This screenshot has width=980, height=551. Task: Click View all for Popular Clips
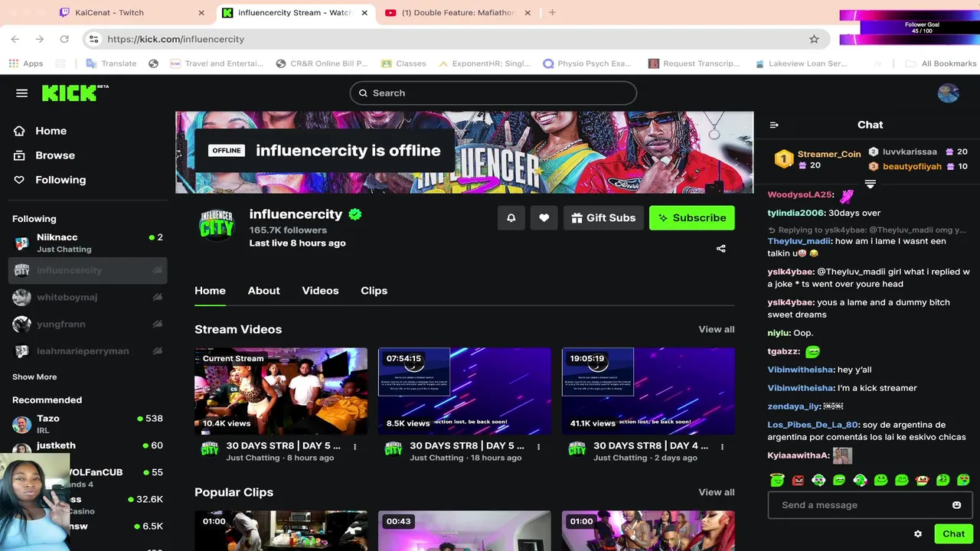[716, 492]
